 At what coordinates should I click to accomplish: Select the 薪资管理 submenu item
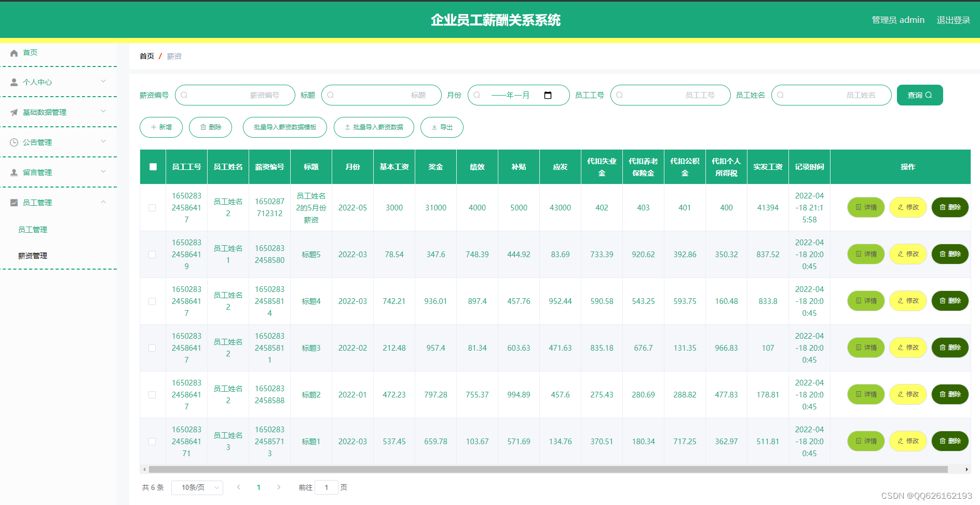tap(33, 256)
